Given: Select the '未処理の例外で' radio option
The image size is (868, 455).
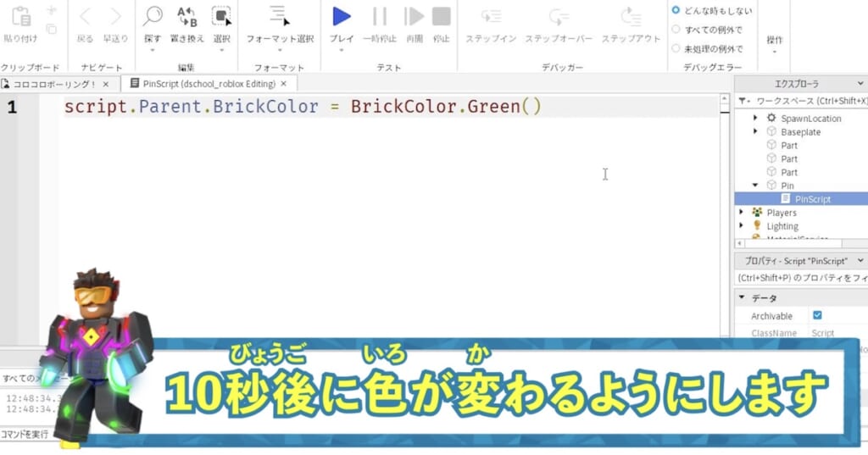Looking at the screenshot, I should (x=676, y=48).
